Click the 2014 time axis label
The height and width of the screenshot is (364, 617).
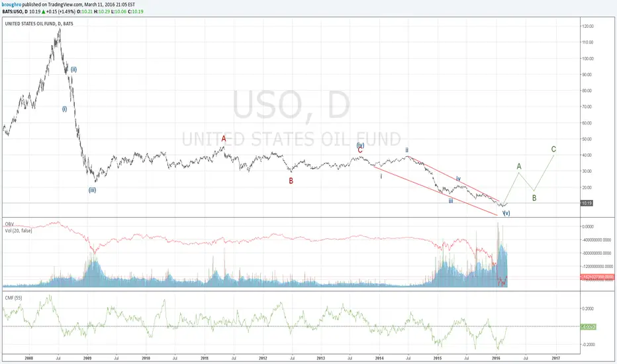379,359
